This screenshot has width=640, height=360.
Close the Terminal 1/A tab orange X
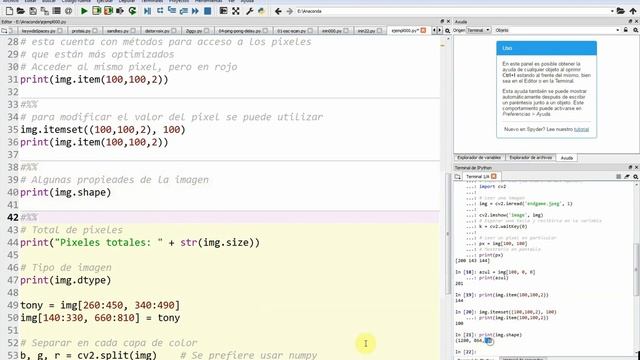[494, 176]
